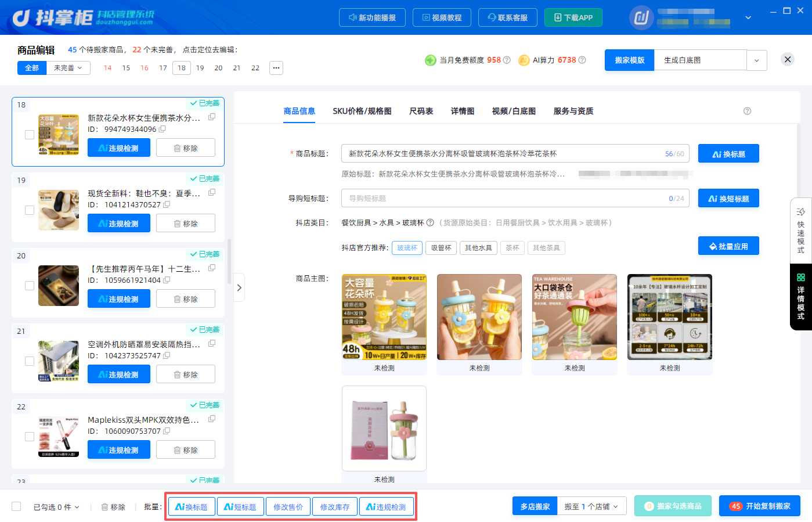This screenshot has width=812, height=522.
Task: Tick checkbox for product 22
Action: pyautogui.click(x=30, y=437)
